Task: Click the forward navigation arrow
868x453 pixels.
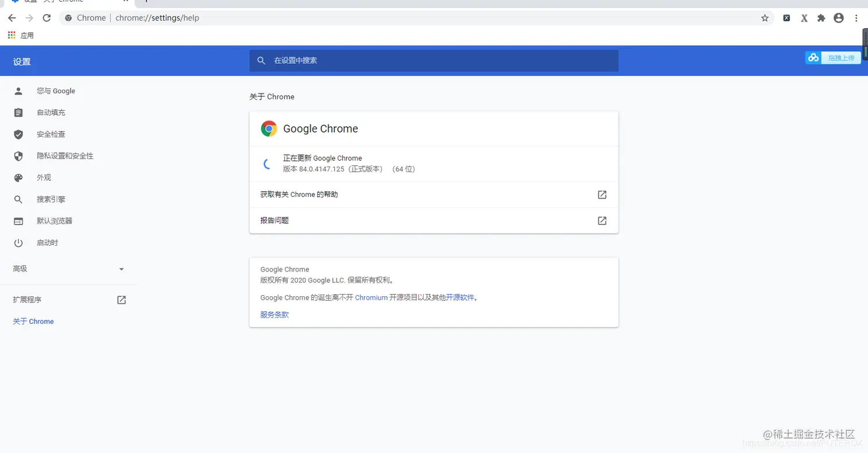Action: pyautogui.click(x=29, y=18)
